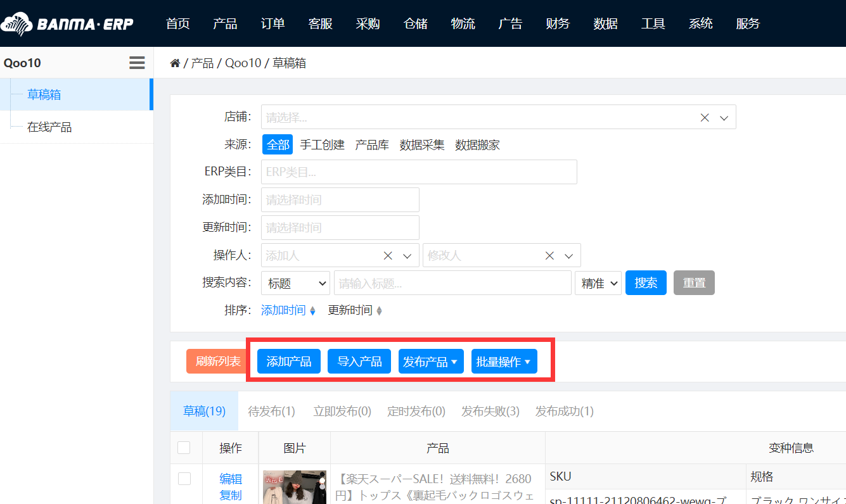Viewport: 846px width, 504px height.
Task: Click the 重置 button
Action: tap(695, 283)
